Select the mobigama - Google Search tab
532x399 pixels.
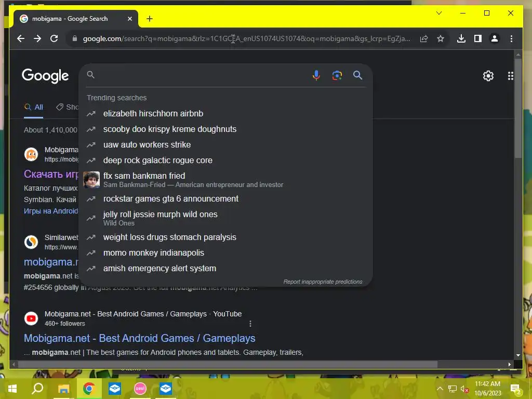click(76, 19)
